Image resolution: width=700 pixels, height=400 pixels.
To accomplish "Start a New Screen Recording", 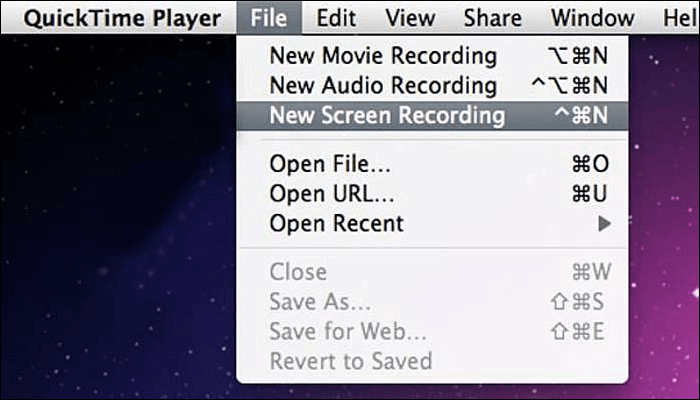I will pyautogui.click(x=387, y=115).
